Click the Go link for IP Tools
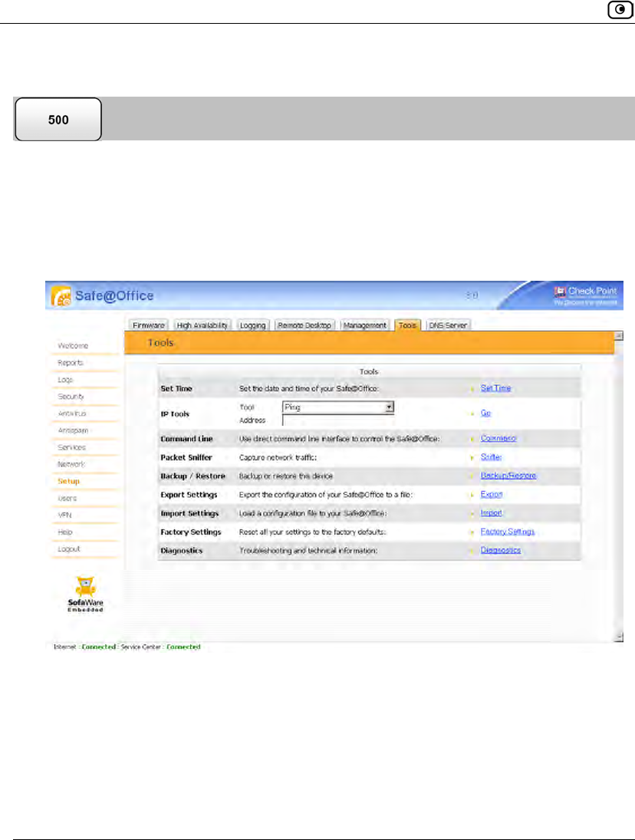Screen dimensions: 635x840 click(x=485, y=413)
